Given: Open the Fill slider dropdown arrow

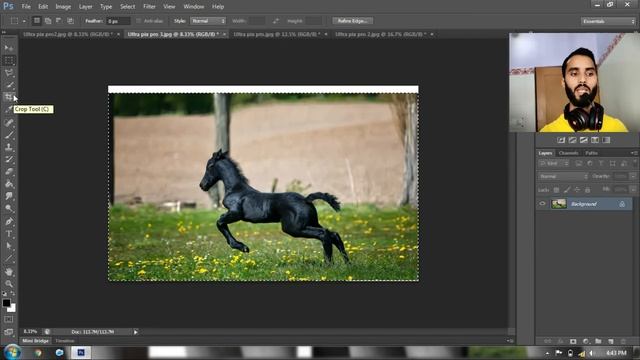Looking at the screenshot, I should (633, 190).
